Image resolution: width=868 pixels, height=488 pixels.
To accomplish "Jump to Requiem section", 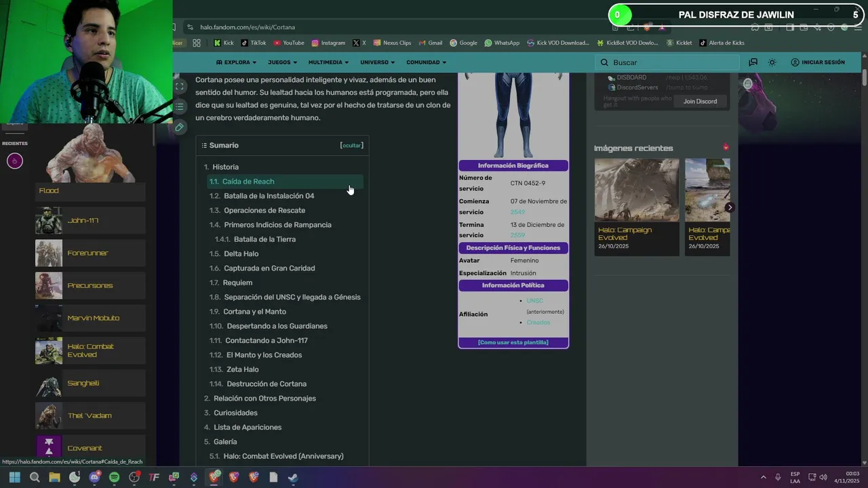I will (x=237, y=283).
